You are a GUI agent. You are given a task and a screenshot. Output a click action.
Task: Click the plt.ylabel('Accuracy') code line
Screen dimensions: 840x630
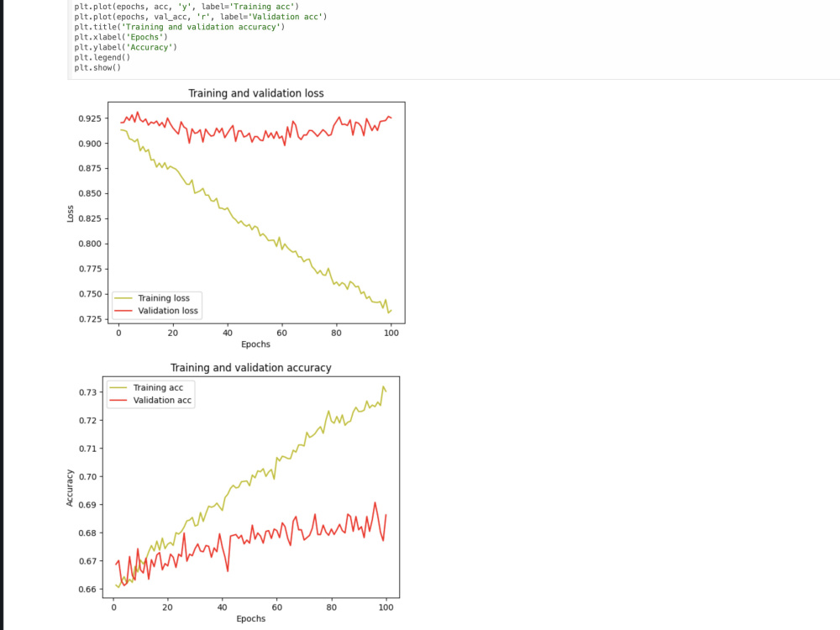(x=125, y=47)
